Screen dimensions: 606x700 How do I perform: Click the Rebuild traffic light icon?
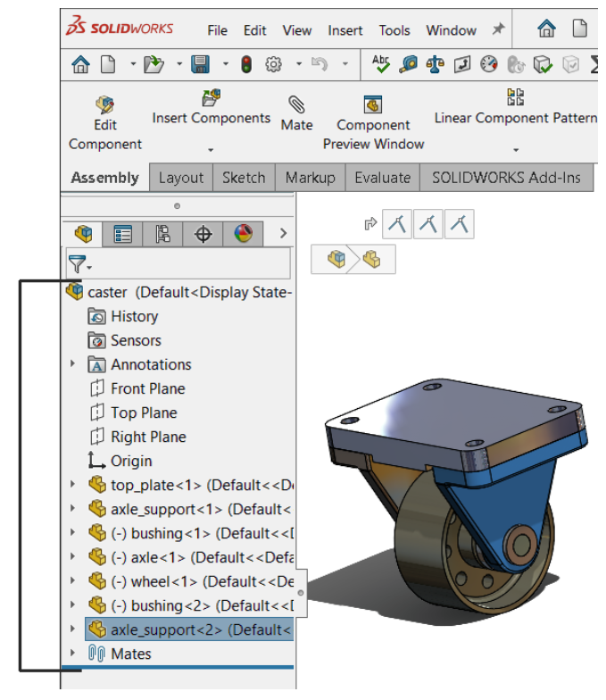coord(246,64)
